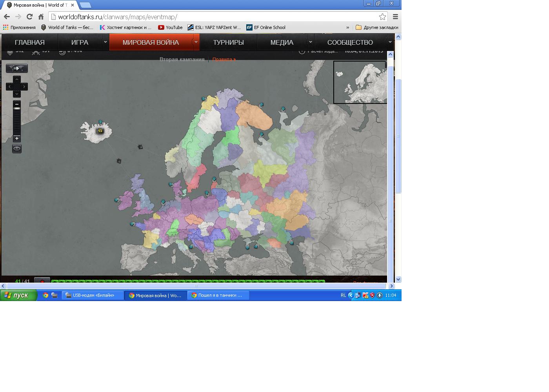The width and height of the screenshot is (549, 392).
Task: Expand the МЕДИА dropdown arrow
Action: point(310,42)
